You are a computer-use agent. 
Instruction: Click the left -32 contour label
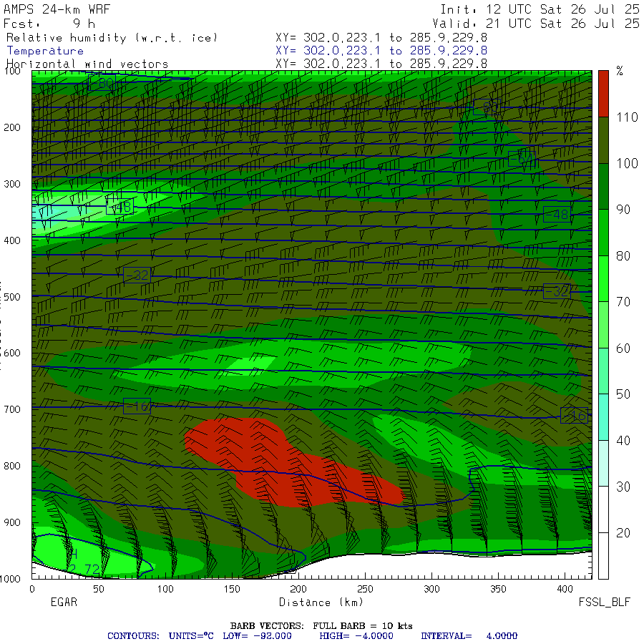coord(137,275)
